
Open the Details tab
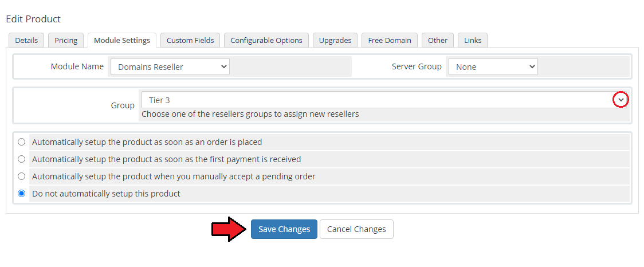point(26,40)
